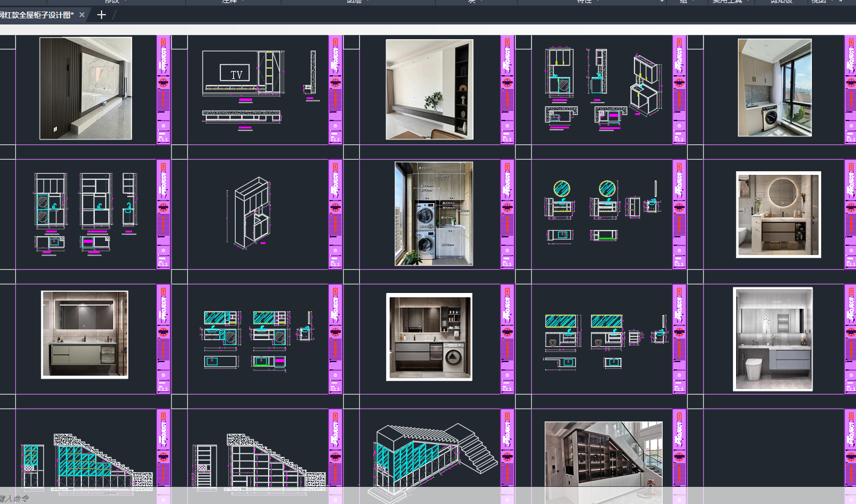Select the rectangular LED mirror vanity photo
This screenshot has height=504, width=856.
pos(84,335)
